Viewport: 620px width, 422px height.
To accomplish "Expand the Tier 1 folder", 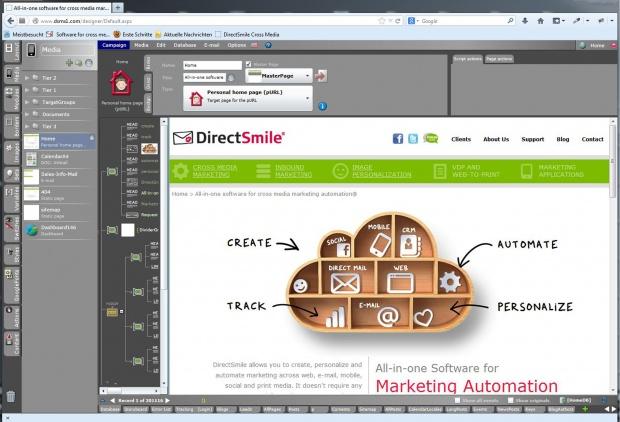I will [x=27, y=90].
